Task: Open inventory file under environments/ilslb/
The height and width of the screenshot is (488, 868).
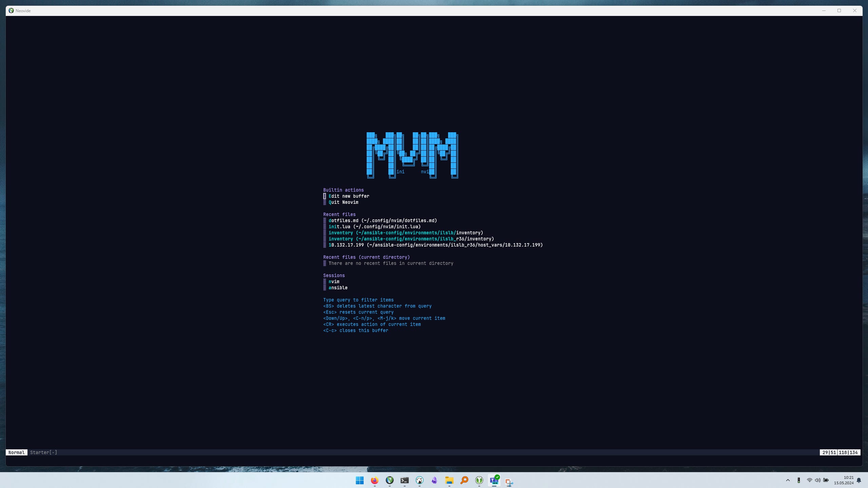Action: point(406,233)
